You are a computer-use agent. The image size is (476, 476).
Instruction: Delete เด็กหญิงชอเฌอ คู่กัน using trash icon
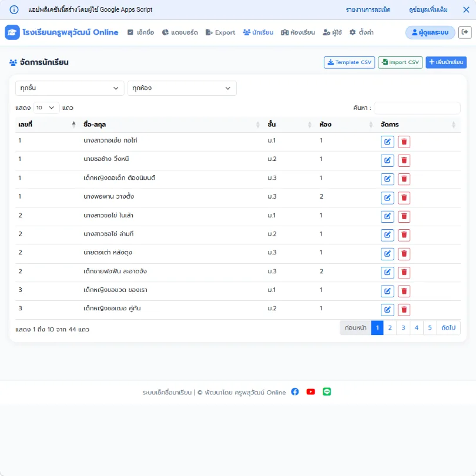click(404, 310)
